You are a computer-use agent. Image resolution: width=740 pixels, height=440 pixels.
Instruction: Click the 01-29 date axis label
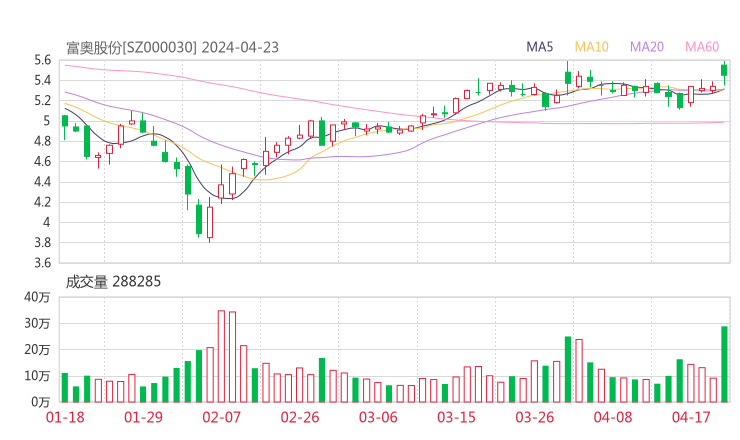tap(143, 417)
